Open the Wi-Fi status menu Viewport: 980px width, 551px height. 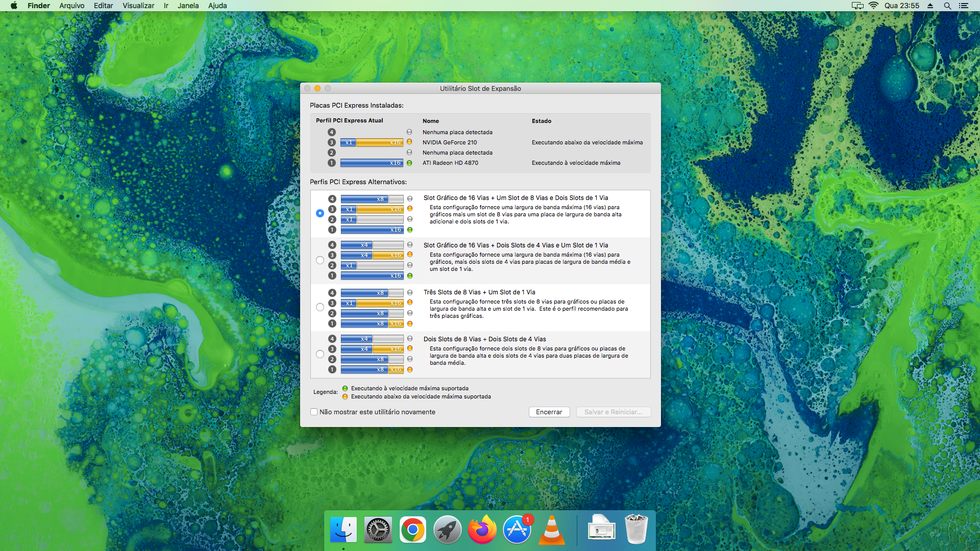coord(873,6)
